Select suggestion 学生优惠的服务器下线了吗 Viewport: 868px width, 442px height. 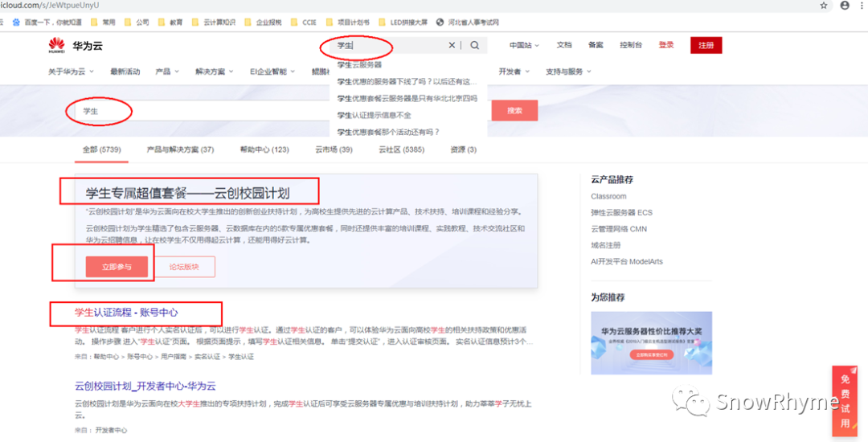[x=408, y=82]
